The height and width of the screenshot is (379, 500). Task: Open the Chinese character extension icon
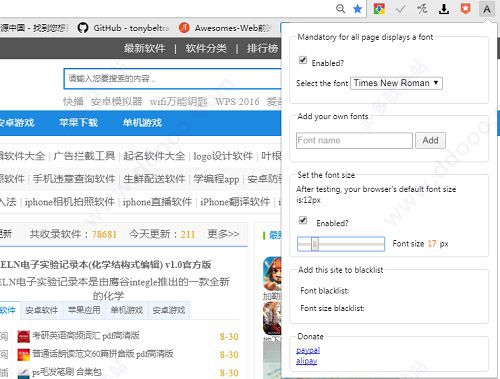pos(422,9)
